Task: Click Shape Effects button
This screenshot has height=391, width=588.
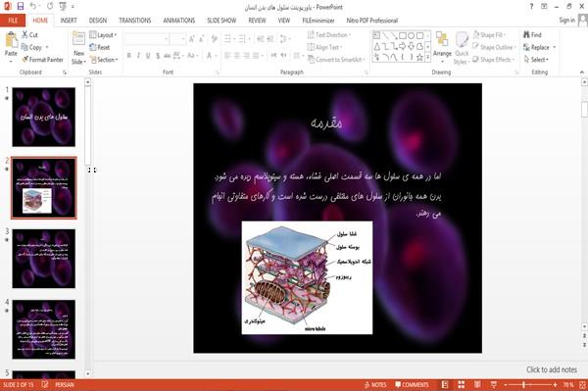Action: 493,59
